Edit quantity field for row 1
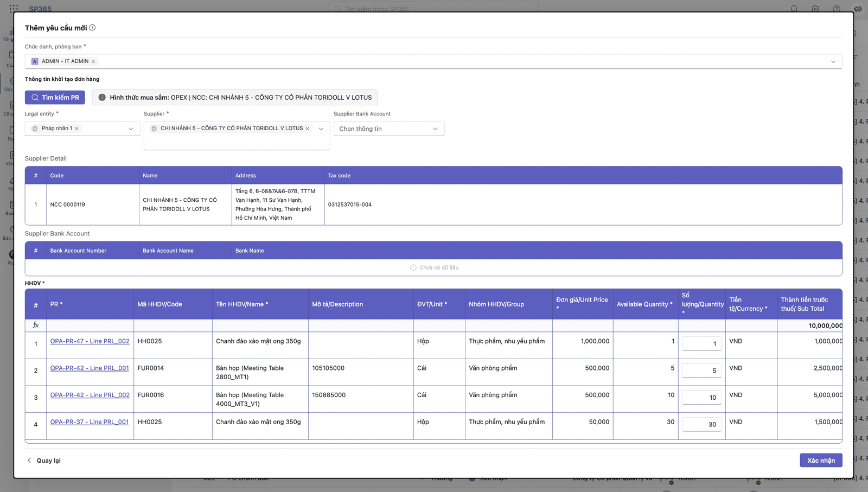Screen dimensions: 868x492 click(x=701, y=343)
